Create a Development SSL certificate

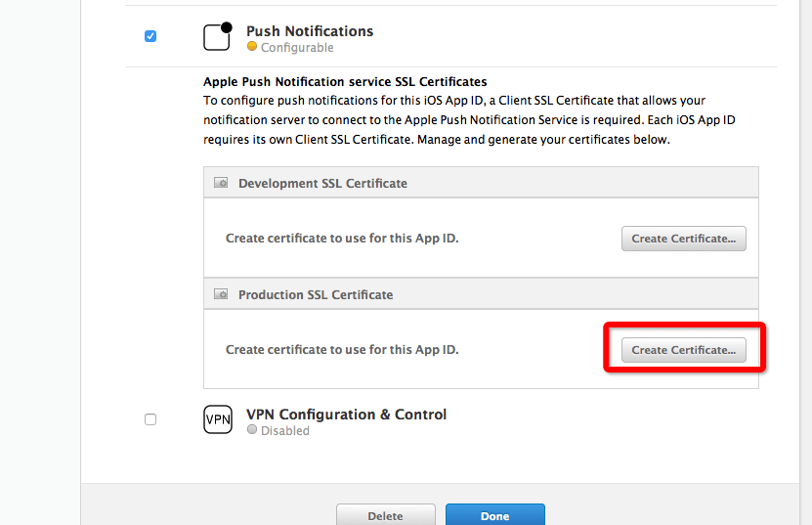point(683,239)
